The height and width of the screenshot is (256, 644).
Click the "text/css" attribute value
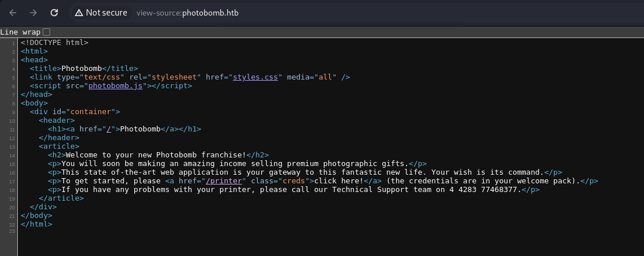[x=102, y=77]
